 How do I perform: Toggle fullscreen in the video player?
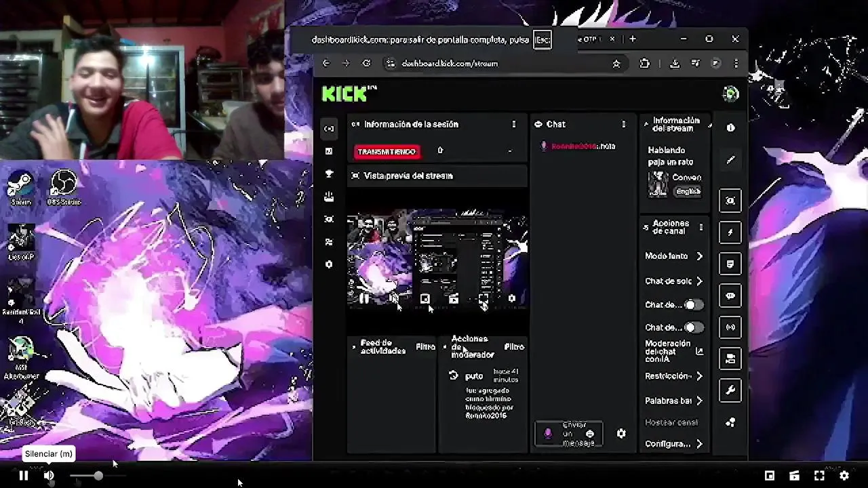pyautogui.click(x=819, y=476)
